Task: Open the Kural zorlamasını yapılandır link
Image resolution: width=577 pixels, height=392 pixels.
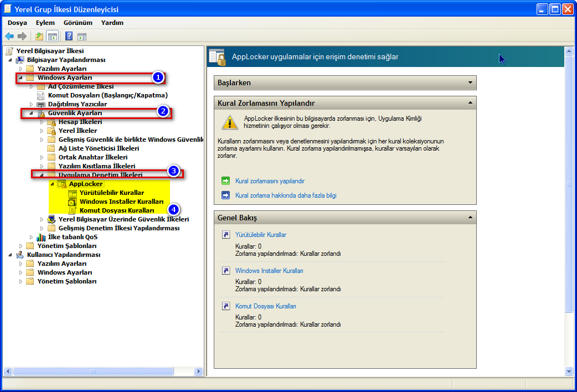Action: coord(270,180)
